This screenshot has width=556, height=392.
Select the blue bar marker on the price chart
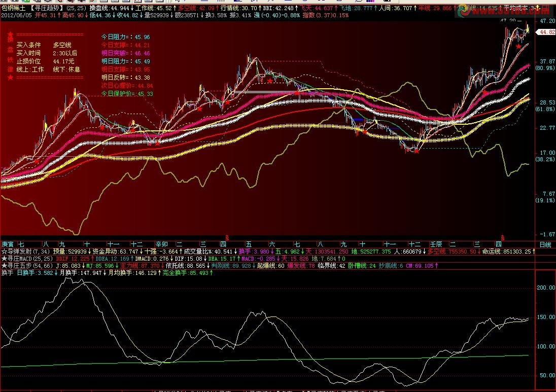pos(358,120)
